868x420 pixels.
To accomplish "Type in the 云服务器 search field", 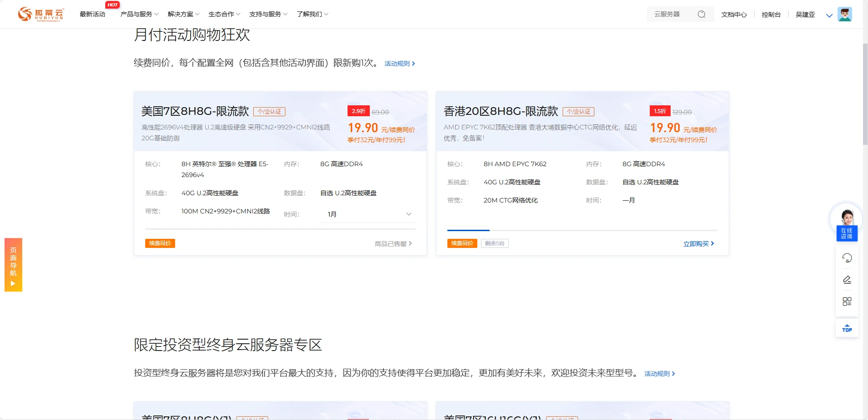I will pyautogui.click(x=672, y=14).
